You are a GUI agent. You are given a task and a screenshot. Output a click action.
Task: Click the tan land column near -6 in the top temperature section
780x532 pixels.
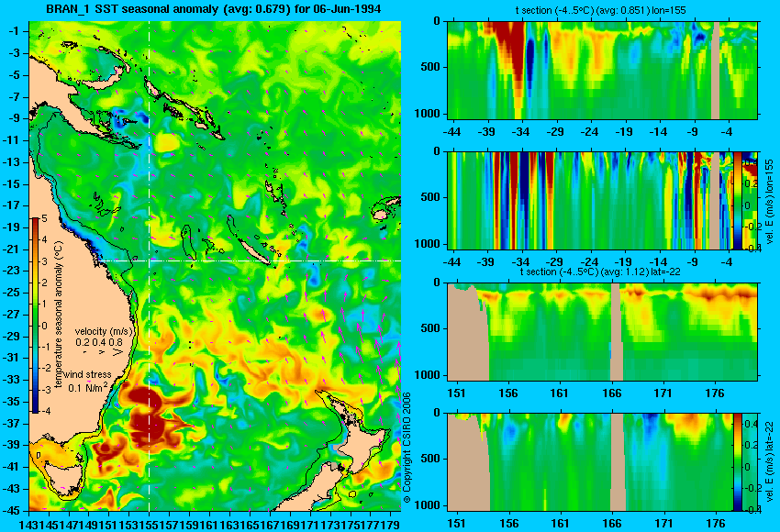coord(716,70)
